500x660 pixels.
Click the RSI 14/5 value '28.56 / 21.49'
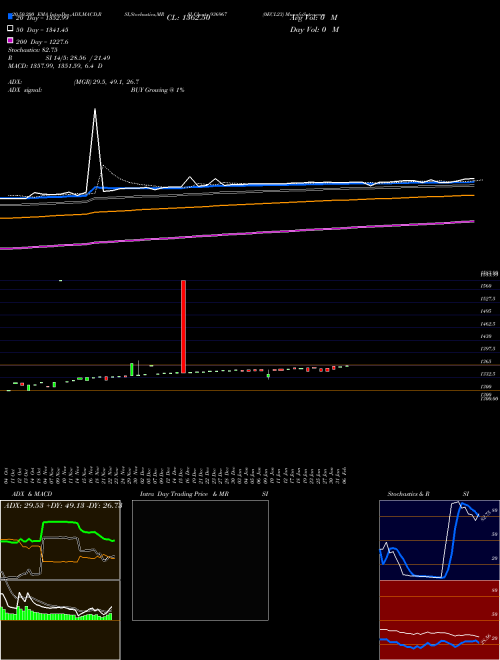tap(90, 58)
